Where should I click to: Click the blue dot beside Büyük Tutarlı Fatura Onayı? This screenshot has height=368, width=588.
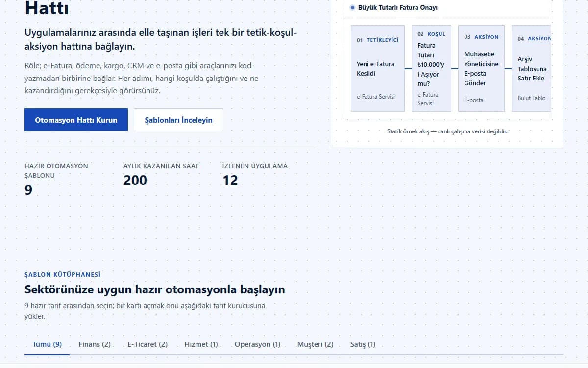pyautogui.click(x=352, y=8)
